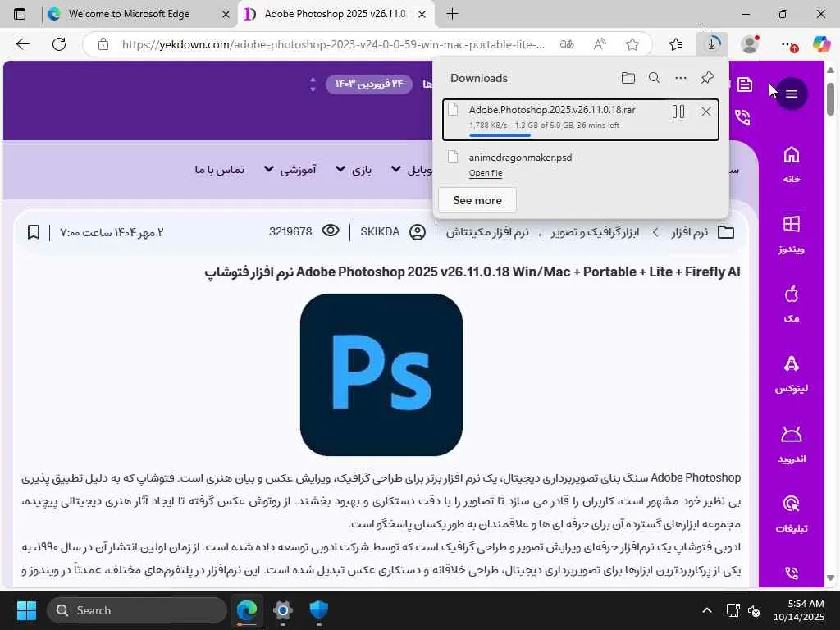Go to خانه home sidebar item
840x630 pixels.
pos(792,164)
